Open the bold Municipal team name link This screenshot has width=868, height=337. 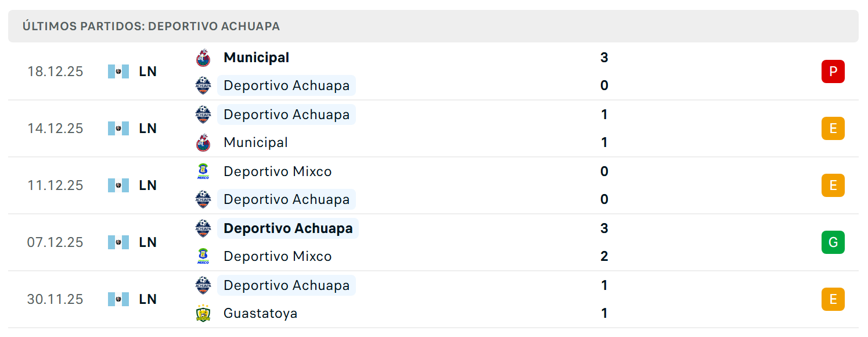(256, 58)
